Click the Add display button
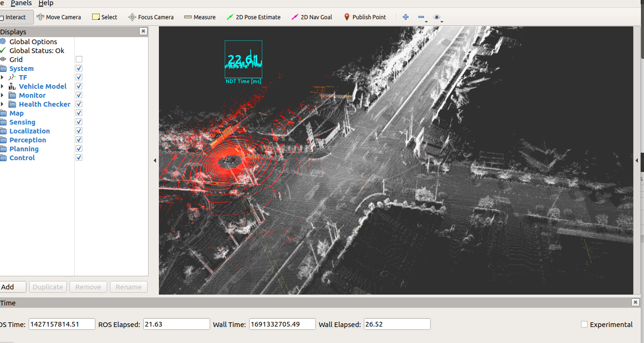 [13, 287]
